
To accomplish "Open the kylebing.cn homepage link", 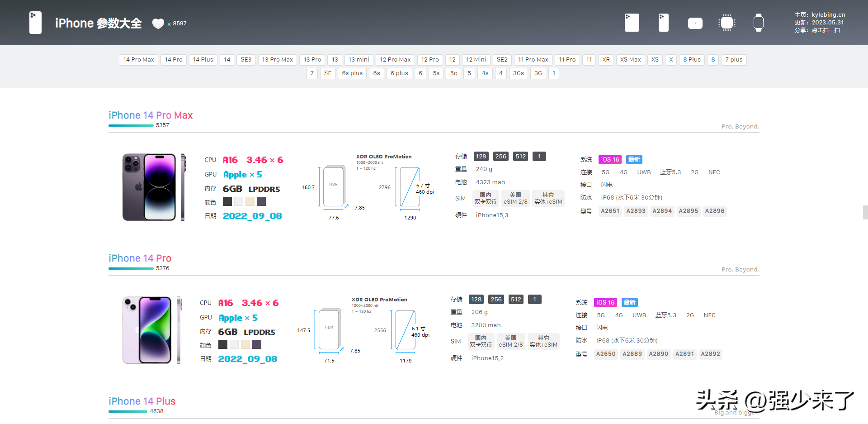I will (x=828, y=15).
